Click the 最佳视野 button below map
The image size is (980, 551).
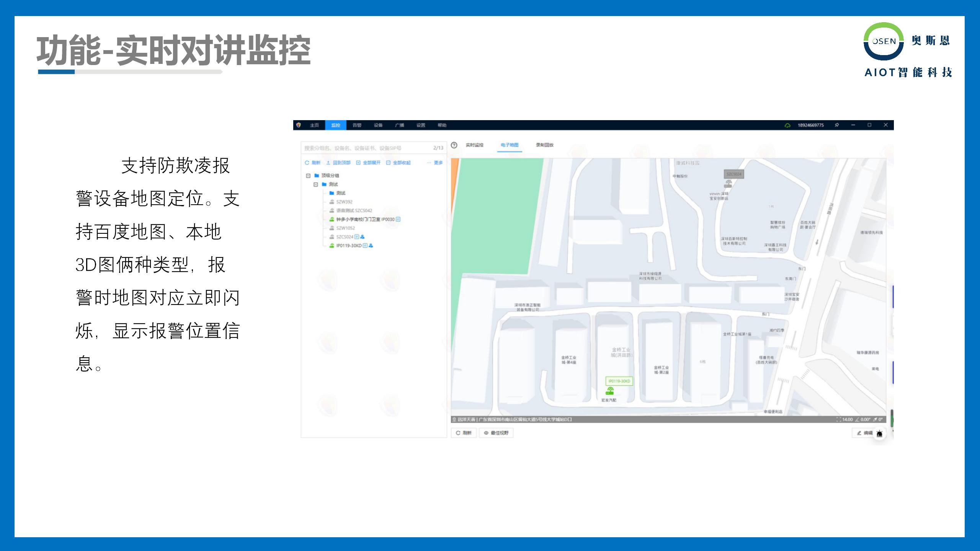pyautogui.click(x=496, y=433)
